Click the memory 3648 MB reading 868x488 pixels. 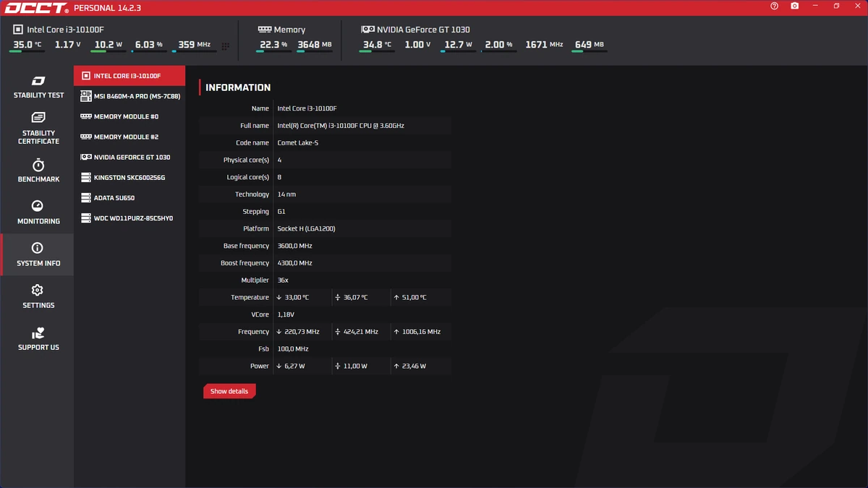point(315,45)
